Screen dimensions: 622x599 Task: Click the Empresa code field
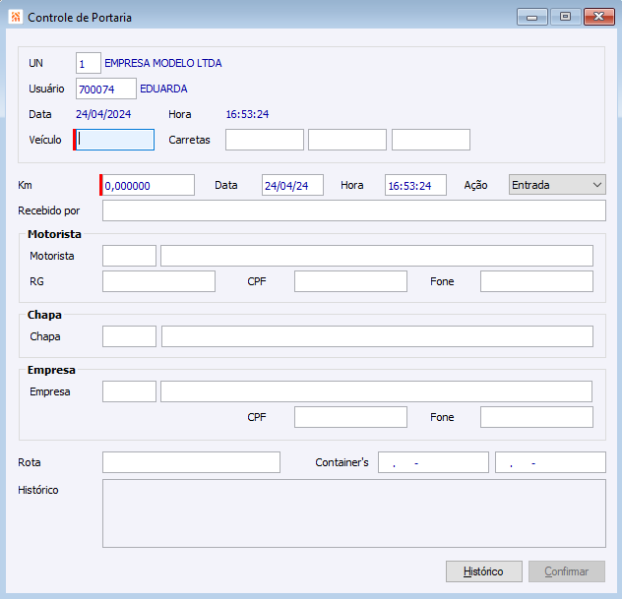click(x=129, y=392)
